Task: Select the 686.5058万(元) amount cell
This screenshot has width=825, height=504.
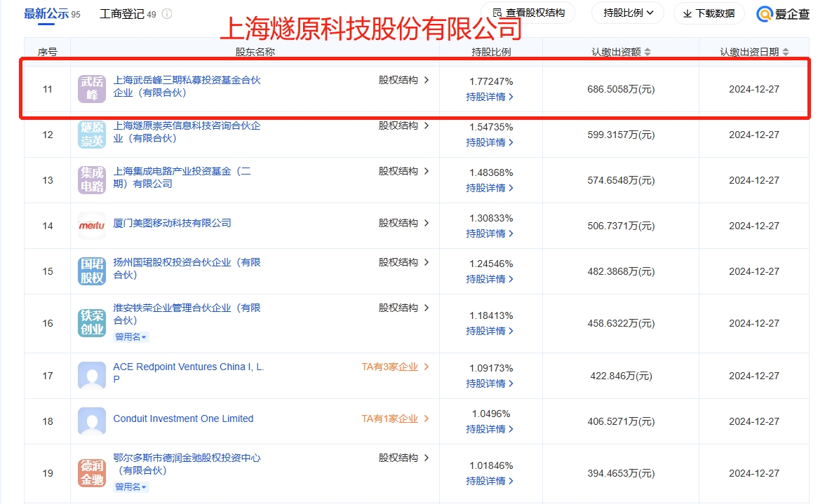Action: coord(621,89)
